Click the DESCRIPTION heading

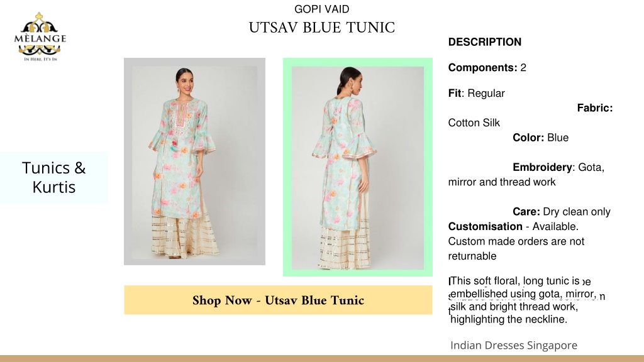click(x=485, y=42)
